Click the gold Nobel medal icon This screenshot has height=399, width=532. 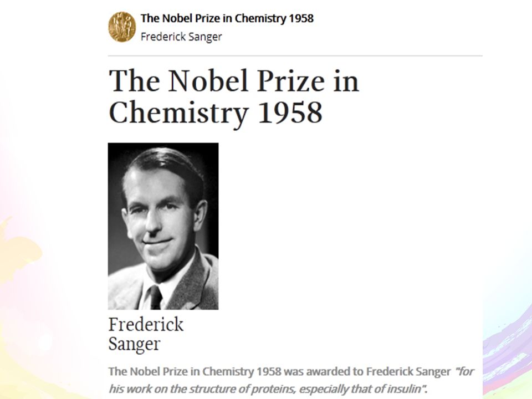pos(122,27)
